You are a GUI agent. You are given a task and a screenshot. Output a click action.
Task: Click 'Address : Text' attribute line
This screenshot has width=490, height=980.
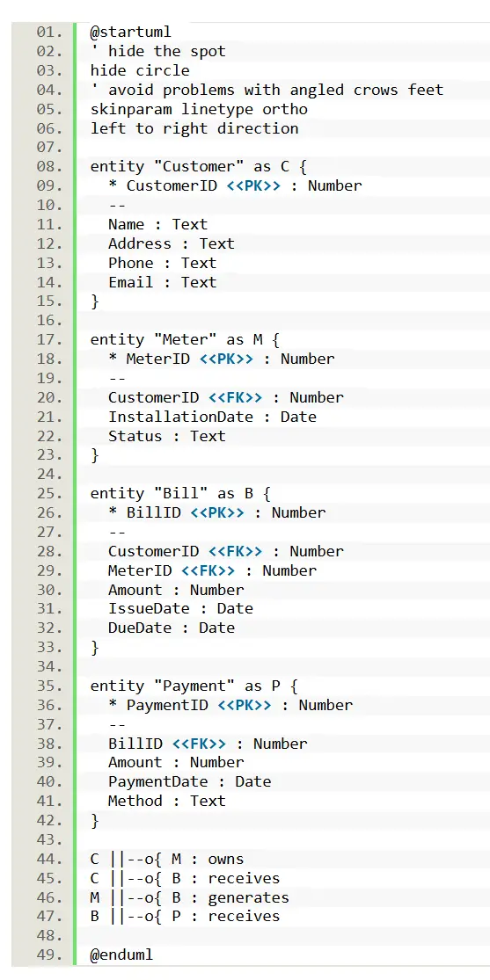(172, 243)
